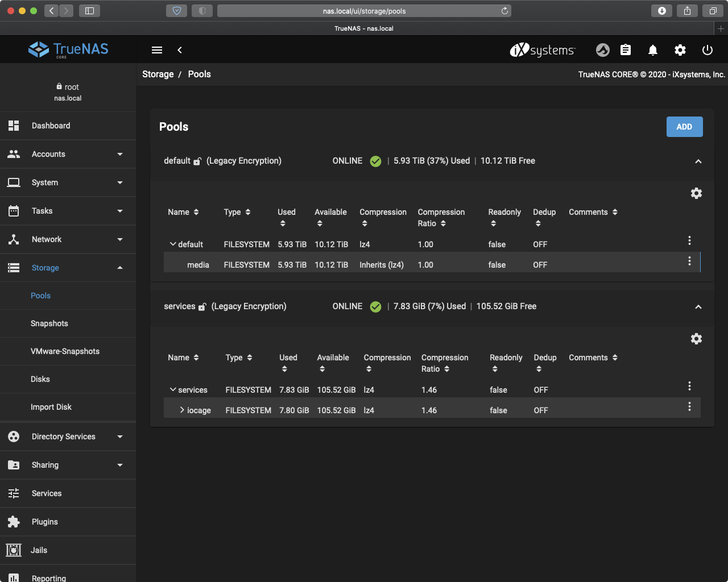Click the Plugins puzzle icon
Viewport: 728px width, 582px height.
(14, 522)
